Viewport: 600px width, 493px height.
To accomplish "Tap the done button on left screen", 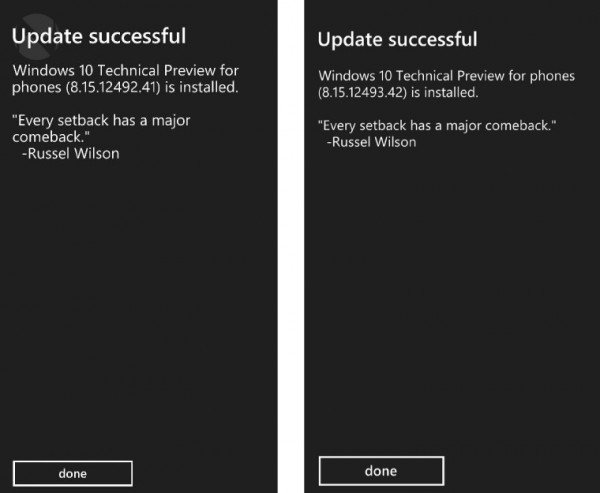I will coord(72,473).
